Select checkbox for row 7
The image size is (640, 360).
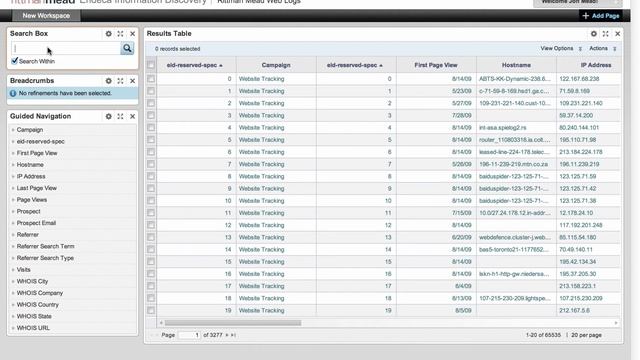click(151, 164)
